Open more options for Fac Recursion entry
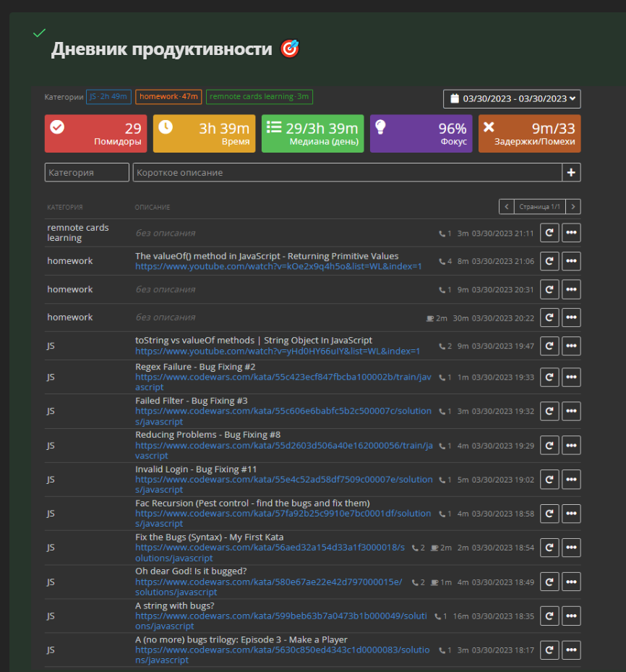The image size is (626, 672). [571, 514]
